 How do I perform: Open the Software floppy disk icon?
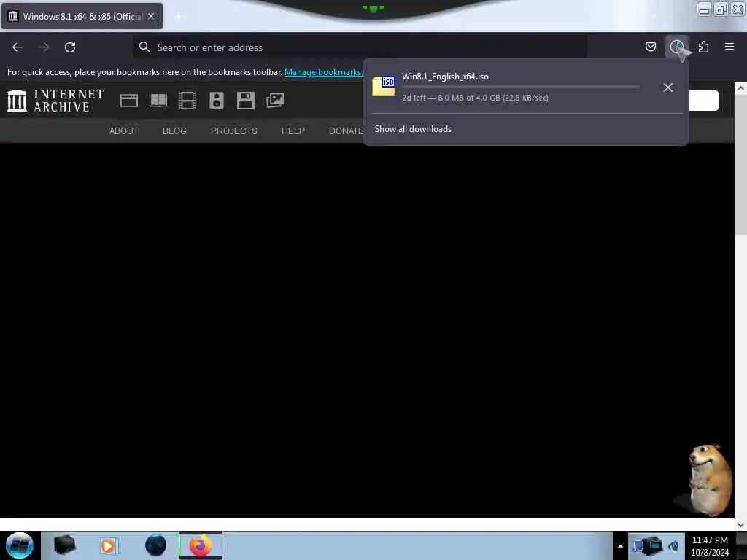[246, 101]
